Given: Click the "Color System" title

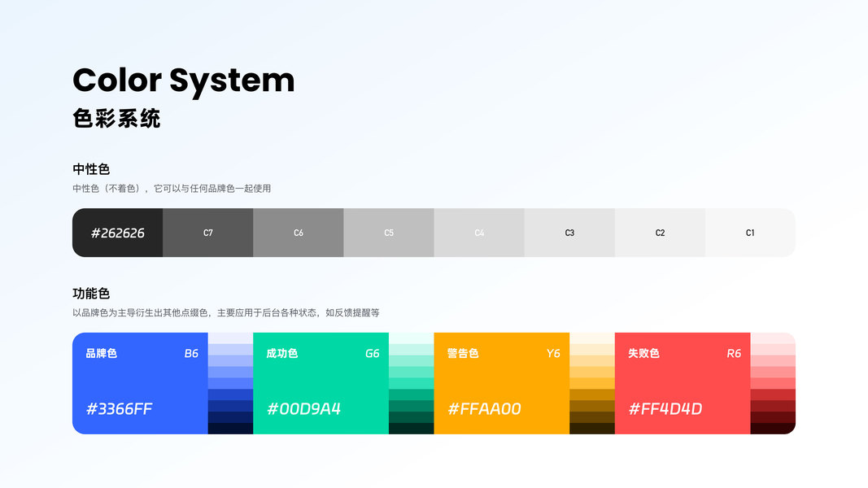Looking at the screenshot, I should (x=184, y=81).
